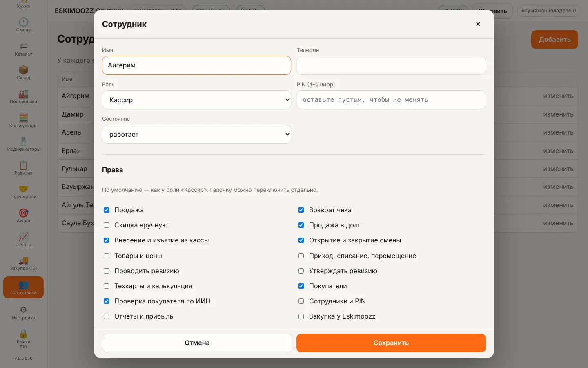The width and height of the screenshot is (588, 368).
Task: Open Отчёты in the sidebar
Action: pos(23,240)
